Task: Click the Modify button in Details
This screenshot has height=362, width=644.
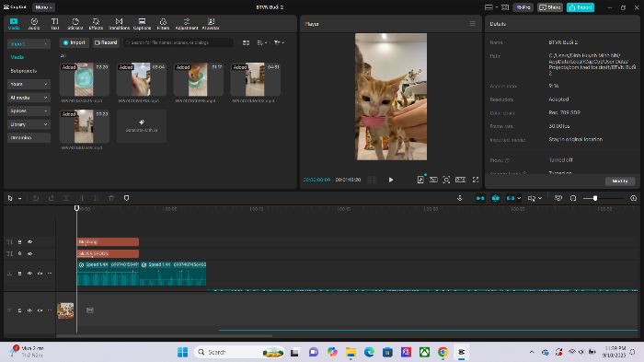Action: click(x=620, y=181)
